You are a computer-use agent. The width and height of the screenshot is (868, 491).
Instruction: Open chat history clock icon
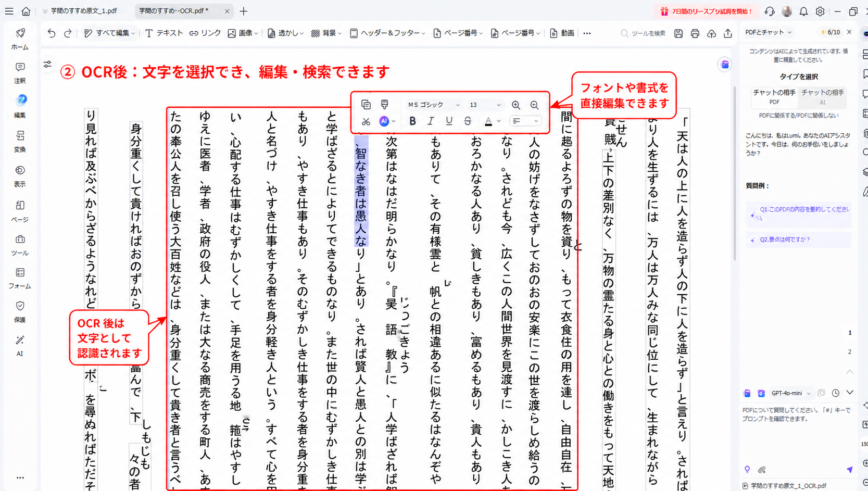point(836,393)
